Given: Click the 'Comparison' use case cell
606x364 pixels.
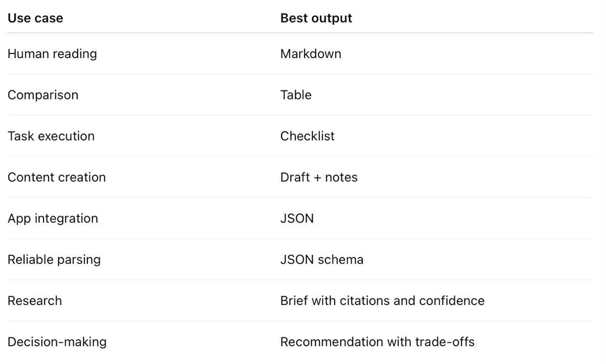Looking at the screenshot, I should (43, 95).
